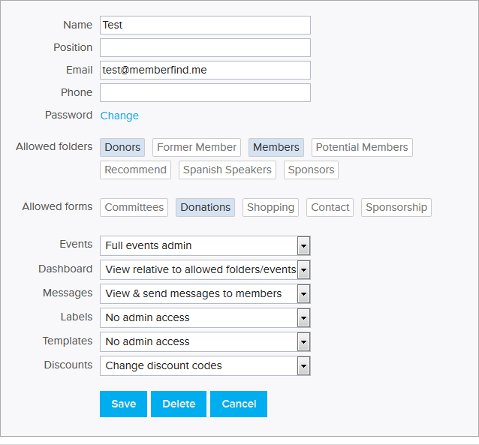The image size is (479, 445).
Task: Expand the Dashboard access dropdown
Action: click(x=205, y=270)
